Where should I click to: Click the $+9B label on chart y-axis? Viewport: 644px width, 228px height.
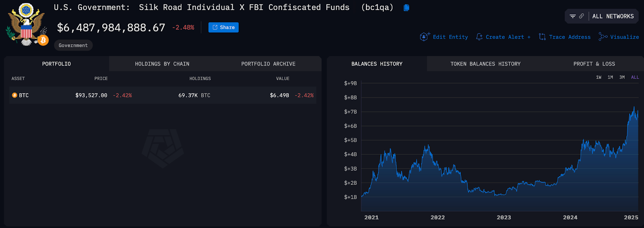tap(350, 83)
